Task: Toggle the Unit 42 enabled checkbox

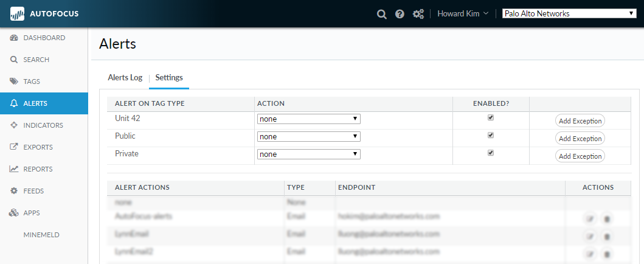Action: point(491,118)
